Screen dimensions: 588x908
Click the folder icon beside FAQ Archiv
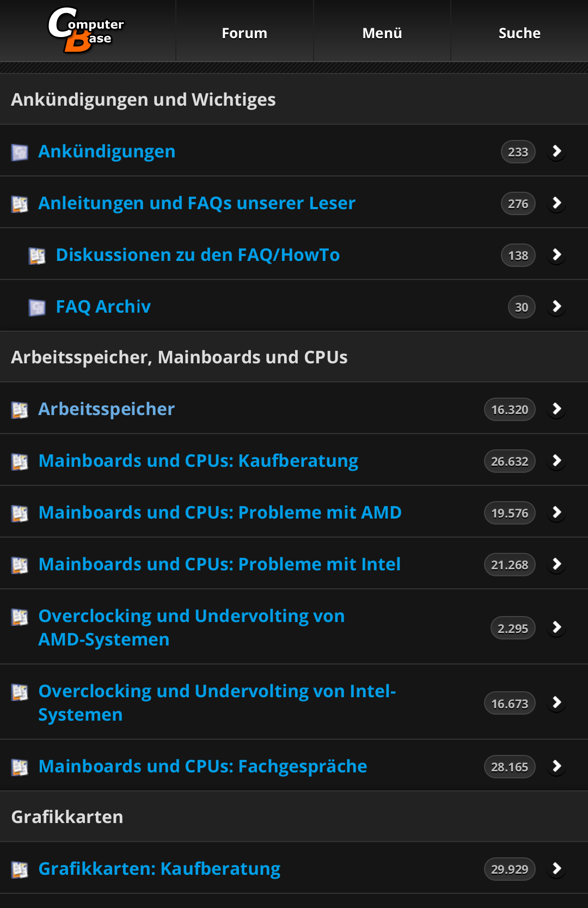tap(37, 307)
